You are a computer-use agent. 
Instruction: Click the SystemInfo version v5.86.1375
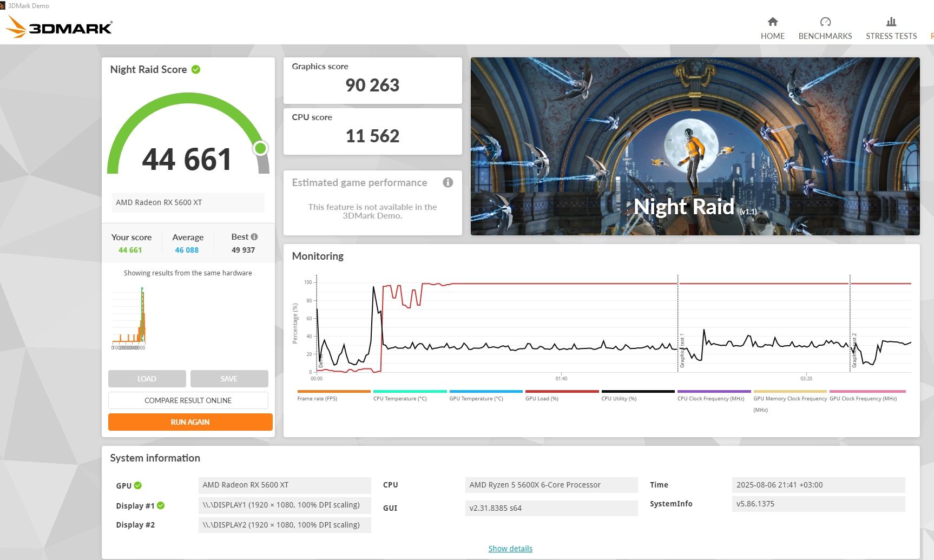pos(818,504)
